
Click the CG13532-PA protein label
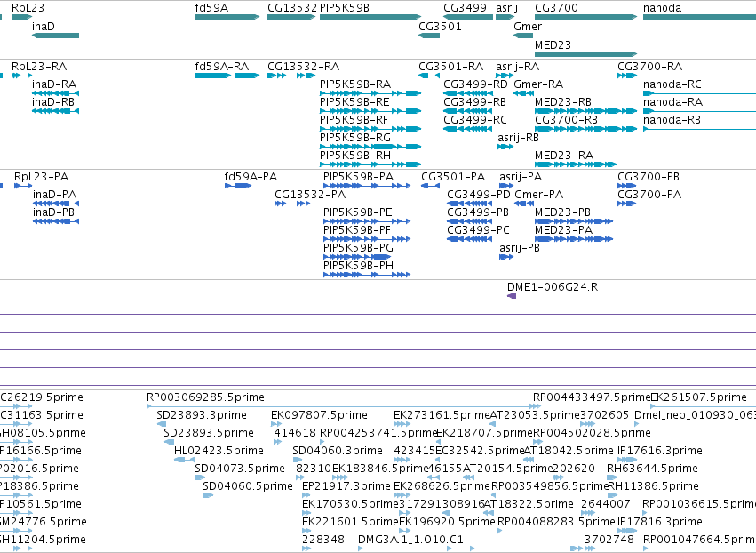click(310, 195)
